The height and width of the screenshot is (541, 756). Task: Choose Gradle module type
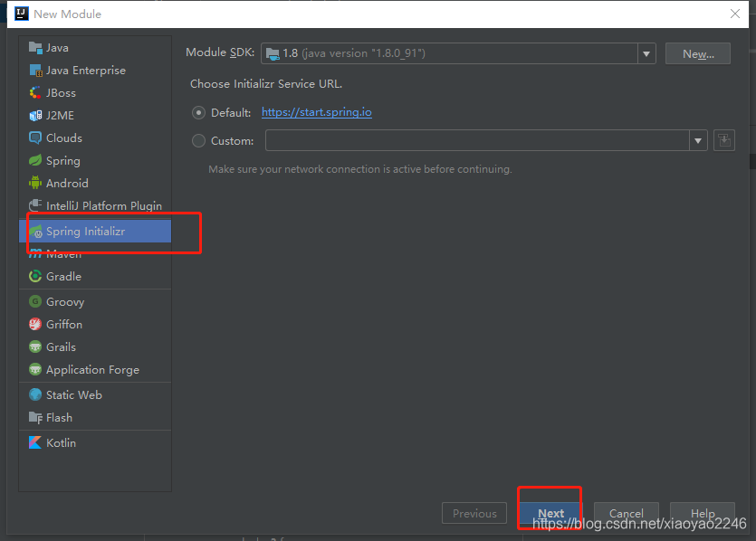pyautogui.click(x=95, y=277)
